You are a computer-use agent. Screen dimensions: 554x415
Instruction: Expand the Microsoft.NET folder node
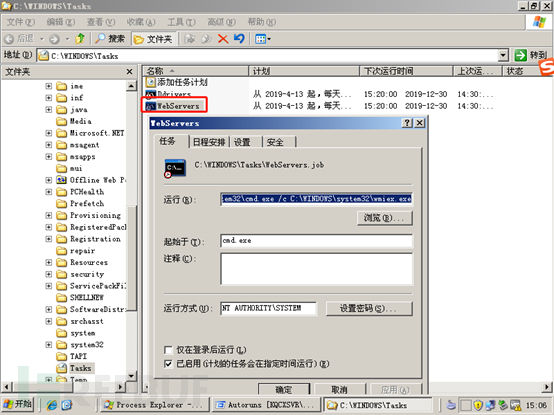(x=49, y=133)
